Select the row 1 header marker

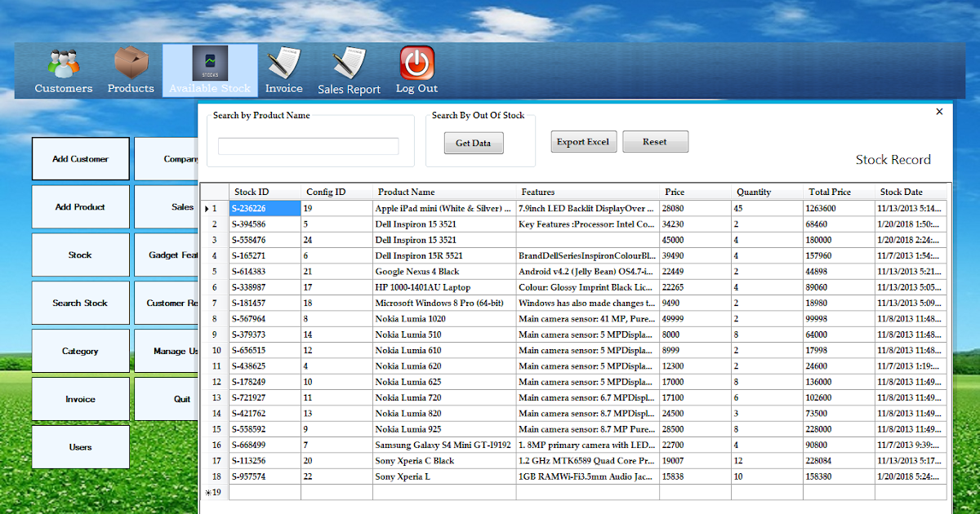pyautogui.click(x=215, y=209)
